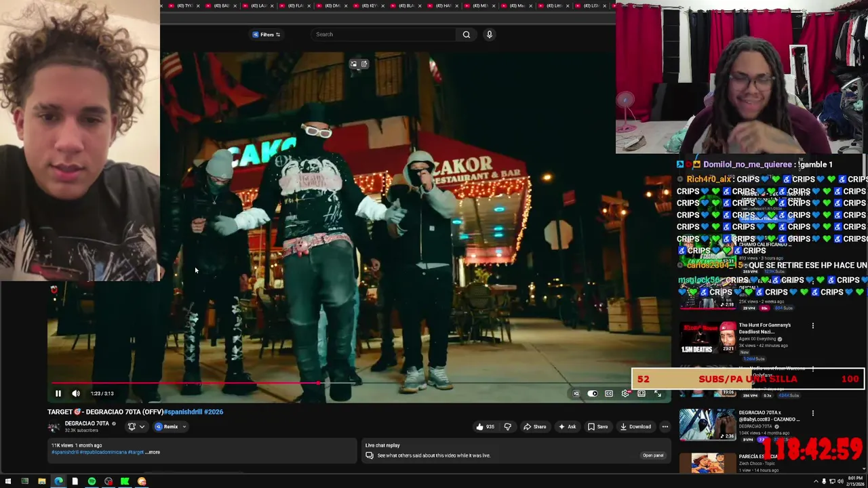This screenshot has width=868, height=488.
Task: Click the channel avatar under the video
Action: [x=54, y=426]
